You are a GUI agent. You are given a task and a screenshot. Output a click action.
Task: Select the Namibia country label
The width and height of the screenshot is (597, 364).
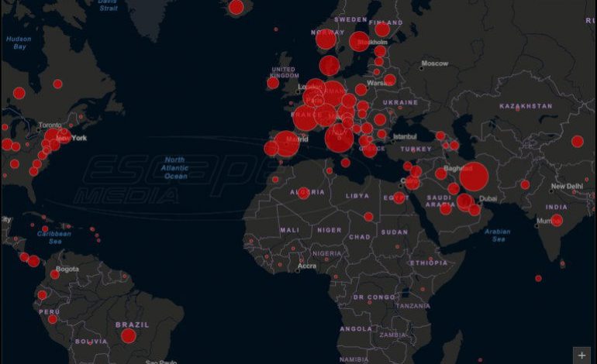(354, 359)
